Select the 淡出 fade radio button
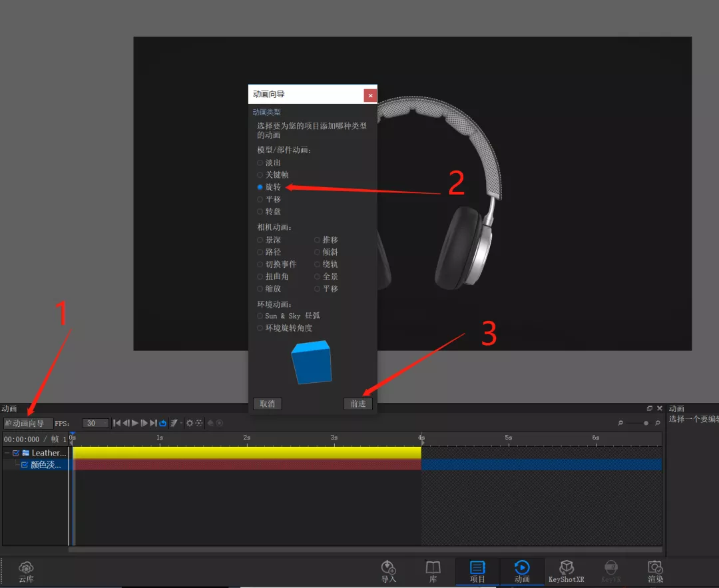 pyautogui.click(x=260, y=163)
